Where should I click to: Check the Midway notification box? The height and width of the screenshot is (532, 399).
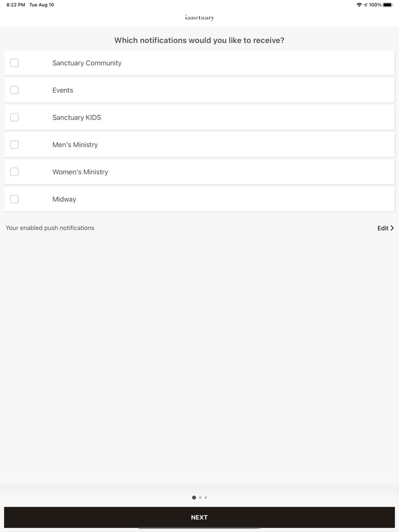click(14, 199)
